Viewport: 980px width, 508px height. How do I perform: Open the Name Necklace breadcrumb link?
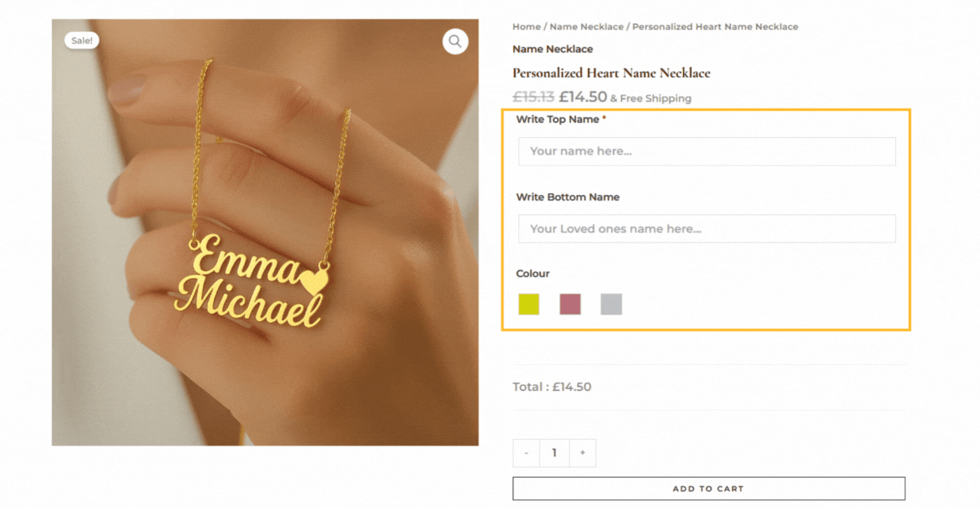coord(586,26)
